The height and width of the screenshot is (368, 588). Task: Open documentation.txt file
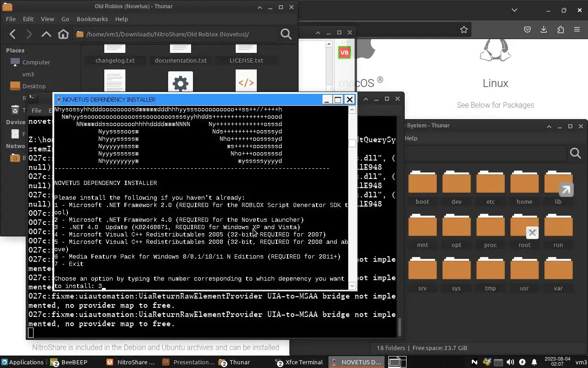[x=181, y=60]
